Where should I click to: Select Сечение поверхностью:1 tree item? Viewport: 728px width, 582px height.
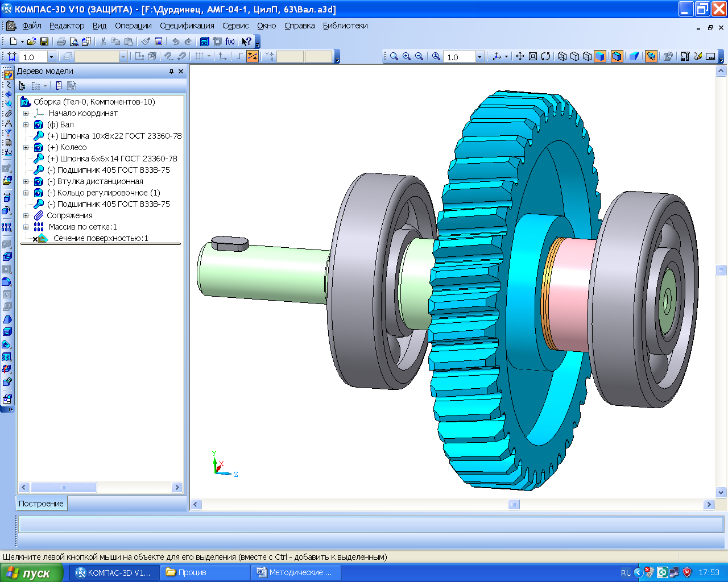point(101,238)
